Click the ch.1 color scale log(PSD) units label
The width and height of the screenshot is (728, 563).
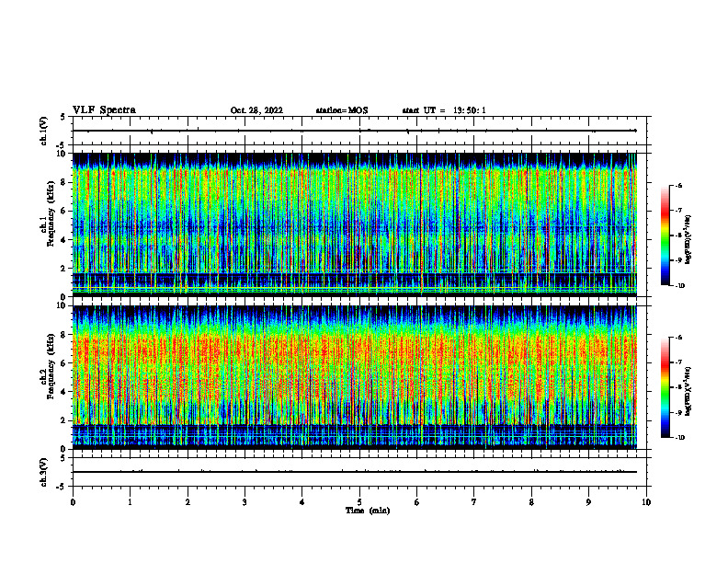(x=688, y=239)
